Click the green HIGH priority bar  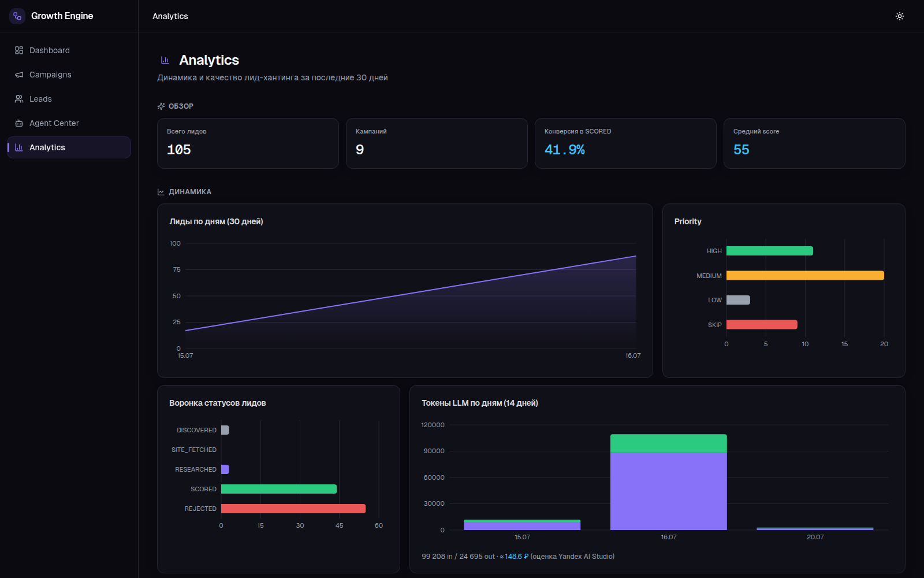[x=770, y=251]
